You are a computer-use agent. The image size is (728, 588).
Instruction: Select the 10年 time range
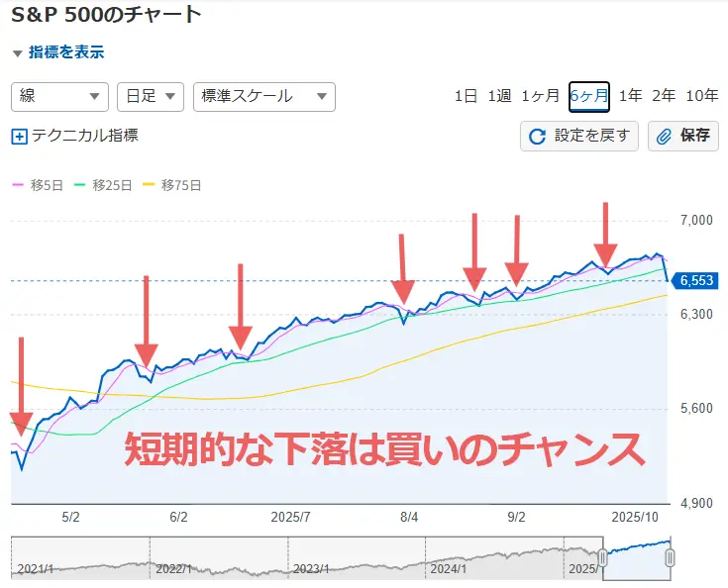tap(702, 96)
